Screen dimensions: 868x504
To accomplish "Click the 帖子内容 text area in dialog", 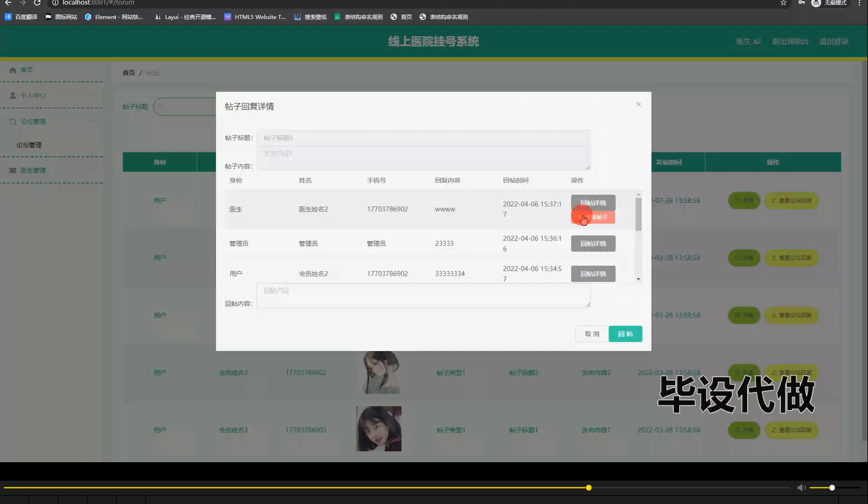I will point(423,157).
